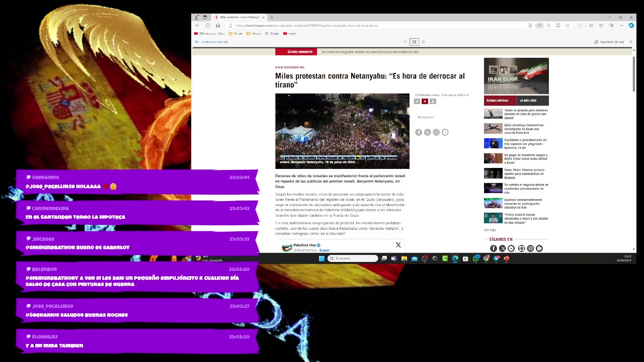Open the main protest photo
644x362 pixels.
(x=342, y=131)
